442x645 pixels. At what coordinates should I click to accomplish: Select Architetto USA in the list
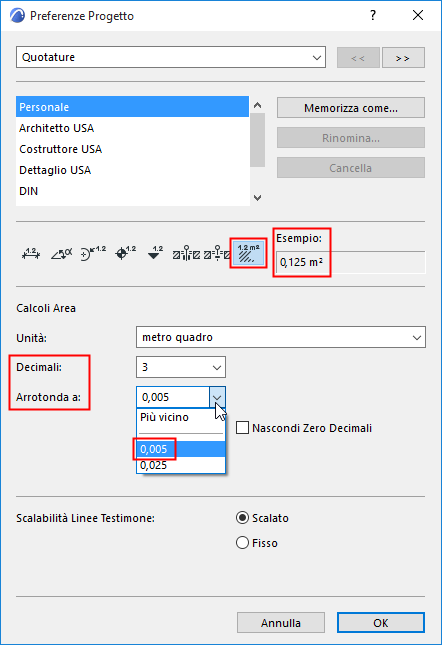[x=132, y=128]
